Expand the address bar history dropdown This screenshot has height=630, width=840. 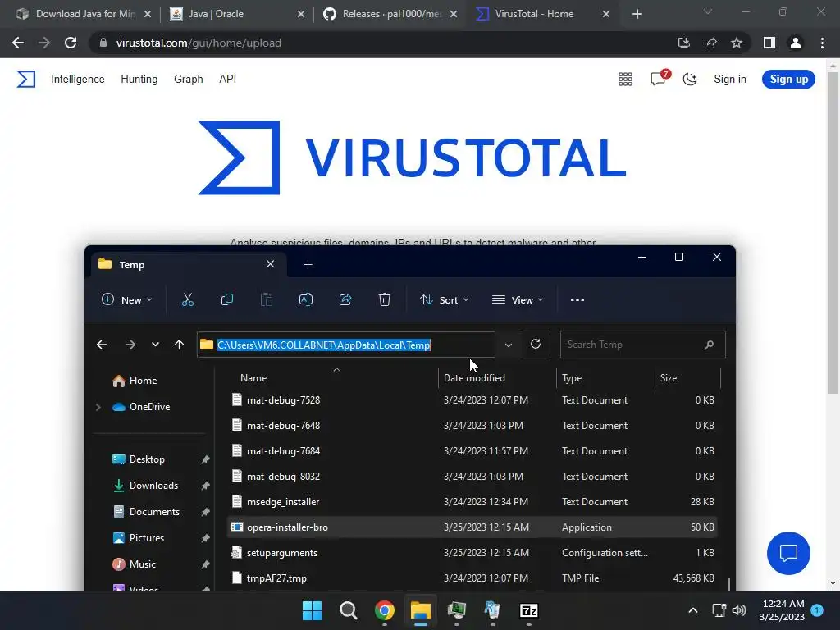[x=509, y=345]
